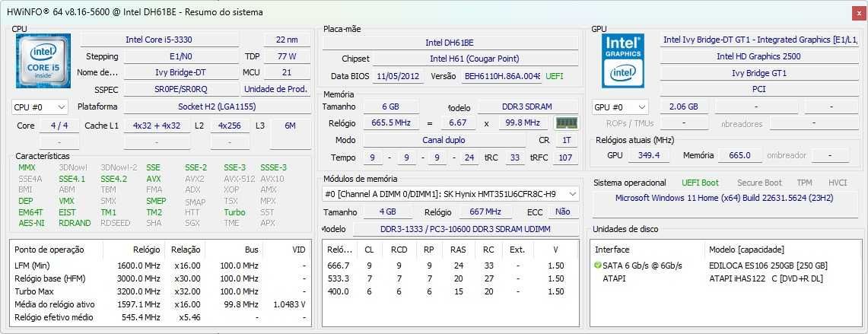Click the Intel HD Graphics 2500 field

coord(759,56)
